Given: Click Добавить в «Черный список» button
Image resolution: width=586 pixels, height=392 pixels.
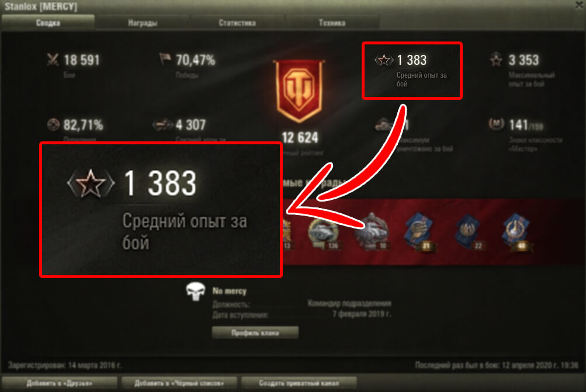Looking at the screenshot, I should (179, 383).
